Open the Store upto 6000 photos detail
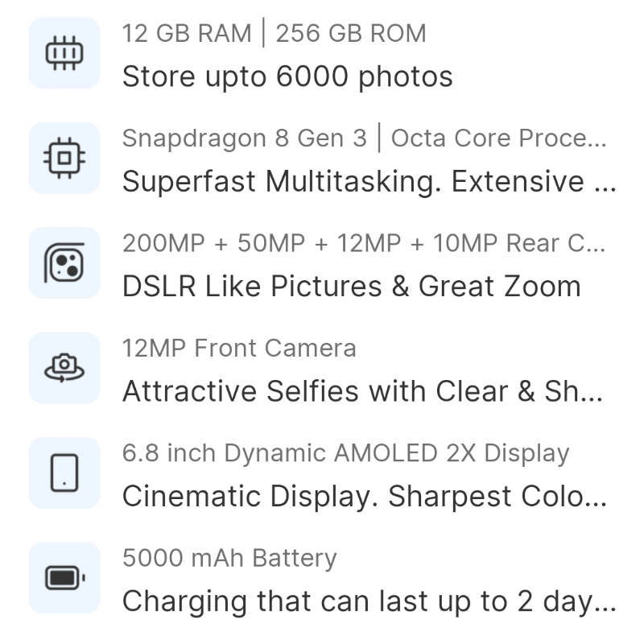This screenshot has width=644, height=644. coord(287,76)
